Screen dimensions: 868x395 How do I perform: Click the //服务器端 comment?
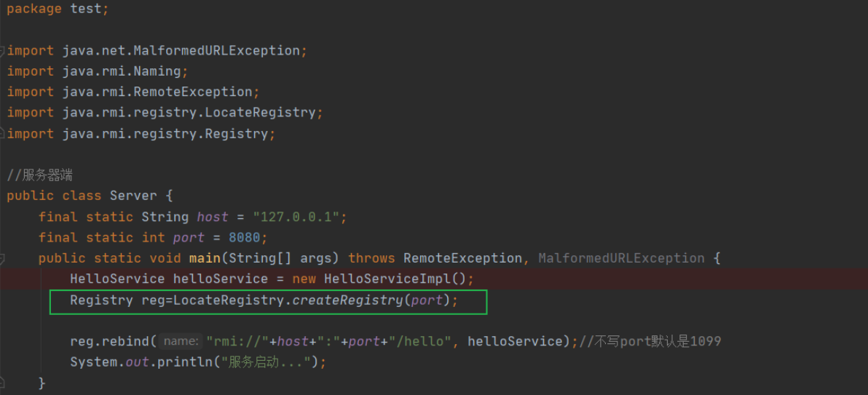point(40,176)
